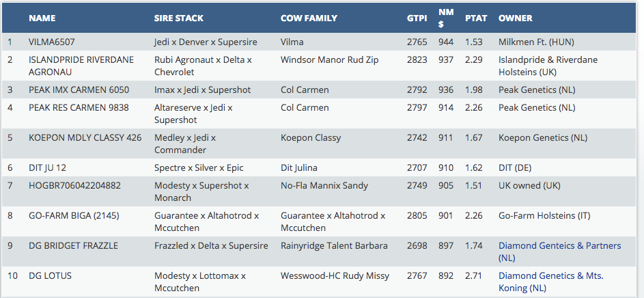
Task: Select KOEPON MDLY CLASSY 426 entry
Action: 85,138
